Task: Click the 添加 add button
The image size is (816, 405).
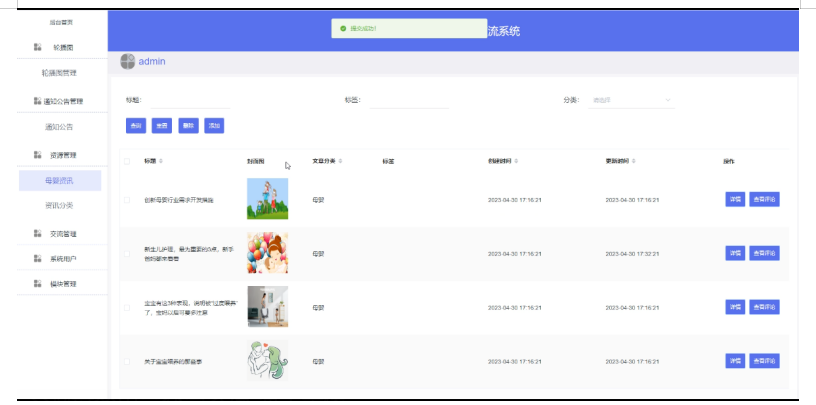Action: [x=214, y=126]
